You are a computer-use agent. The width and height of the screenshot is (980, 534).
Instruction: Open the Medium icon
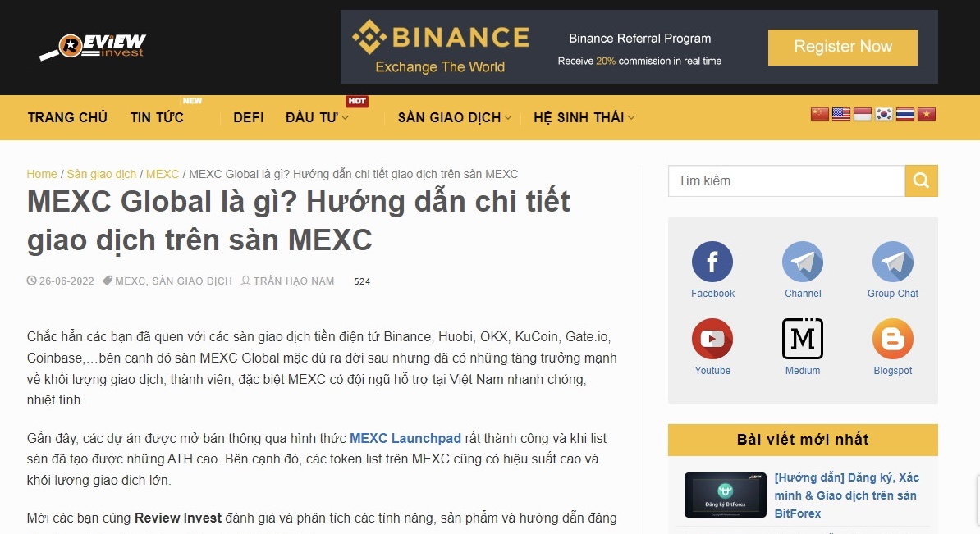[x=803, y=339]
